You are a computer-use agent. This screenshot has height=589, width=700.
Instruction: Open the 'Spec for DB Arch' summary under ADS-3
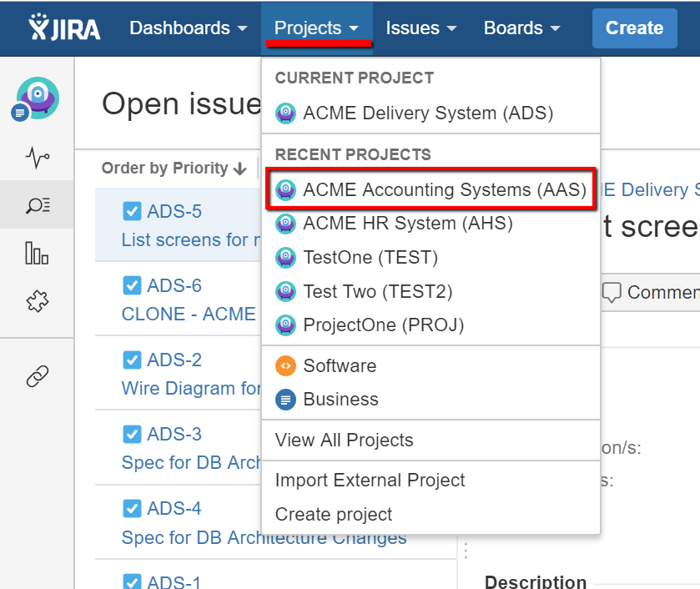pyautogui.click(x=191, y=463)
